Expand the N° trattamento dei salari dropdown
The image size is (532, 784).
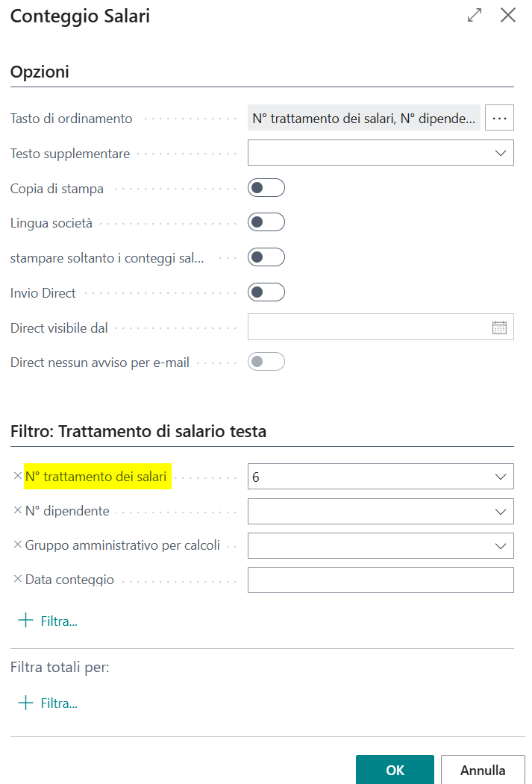[500, 477]
